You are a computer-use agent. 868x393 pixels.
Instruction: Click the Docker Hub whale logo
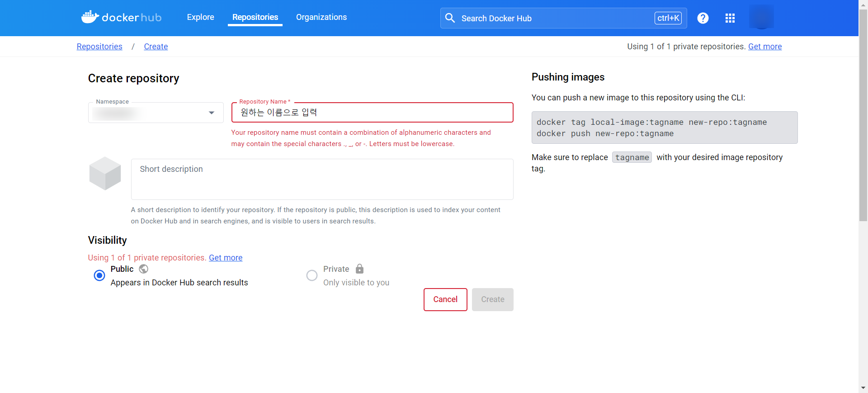121,17
